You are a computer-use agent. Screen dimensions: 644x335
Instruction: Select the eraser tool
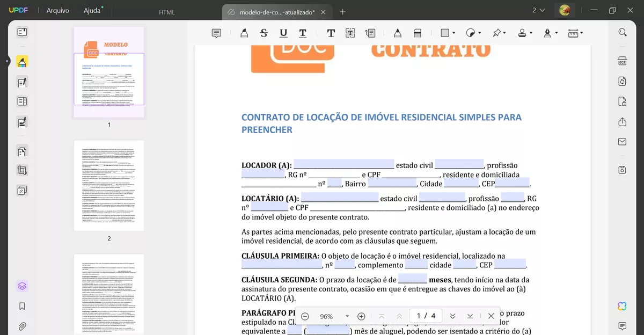pos(417,33)
